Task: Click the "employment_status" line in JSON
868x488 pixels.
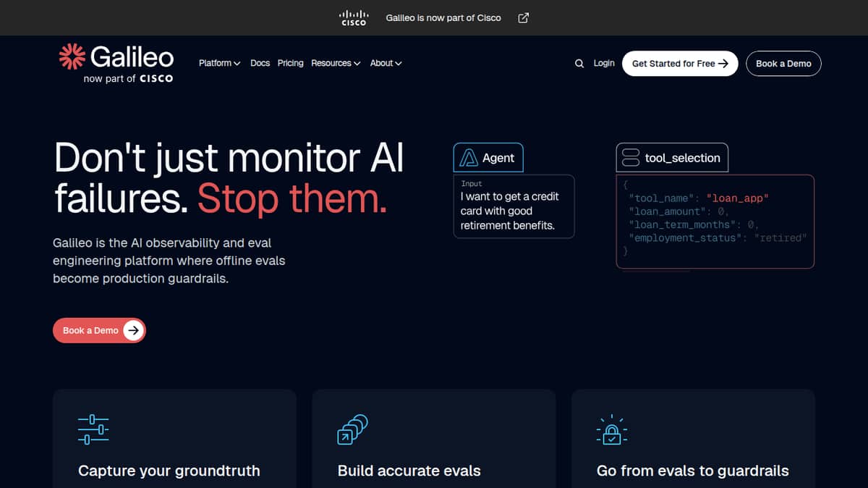Action: (x=718, y=238)
